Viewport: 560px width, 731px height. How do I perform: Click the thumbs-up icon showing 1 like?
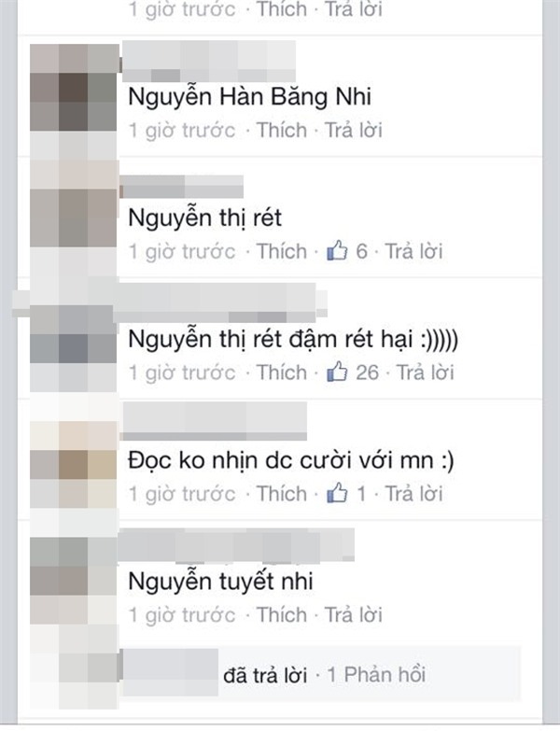point(337,493)
